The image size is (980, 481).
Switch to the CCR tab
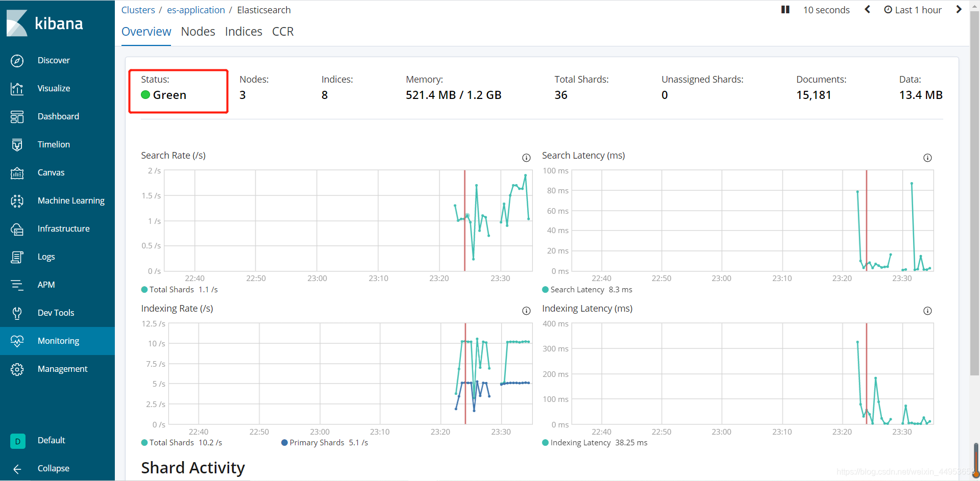point(283,32)
